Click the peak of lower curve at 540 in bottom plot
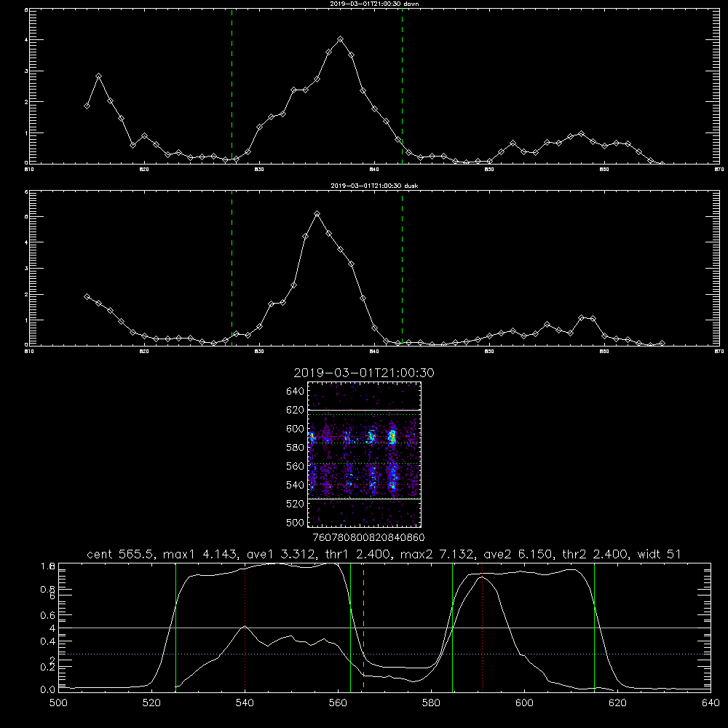The image size is (728, 728). tap(245, 626)
